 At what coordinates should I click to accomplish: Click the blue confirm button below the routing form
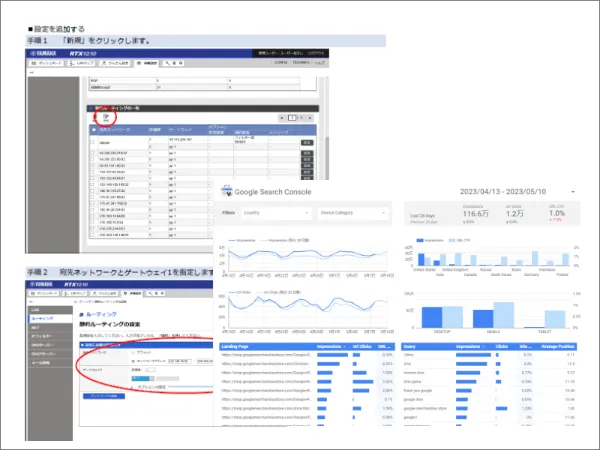104,396
